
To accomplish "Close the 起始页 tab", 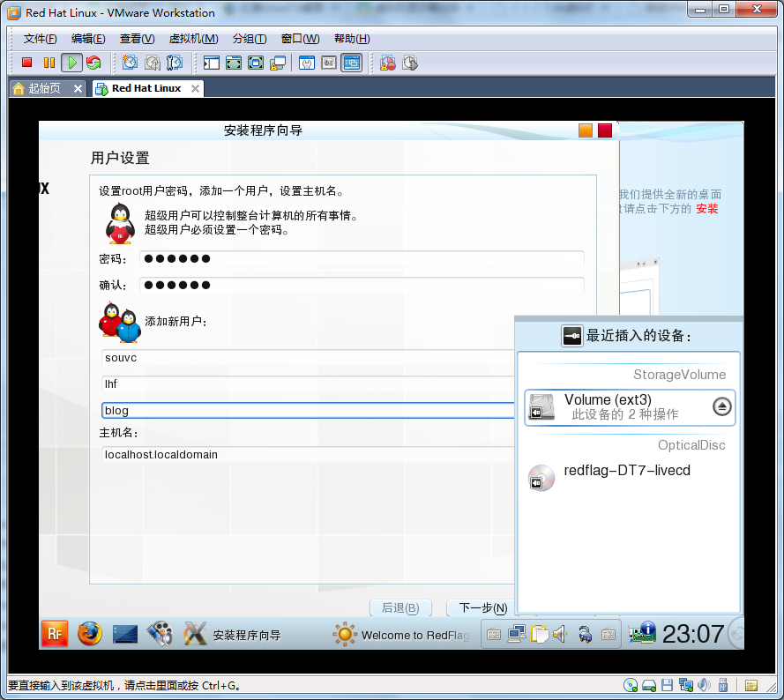I will [78, 88].
